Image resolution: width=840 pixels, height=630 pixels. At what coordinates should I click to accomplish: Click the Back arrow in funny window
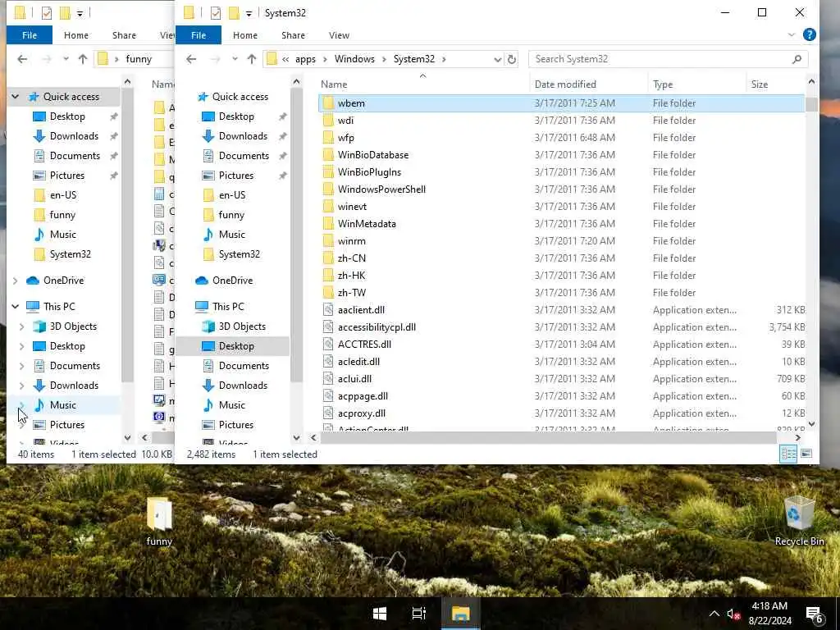(22, 59)
